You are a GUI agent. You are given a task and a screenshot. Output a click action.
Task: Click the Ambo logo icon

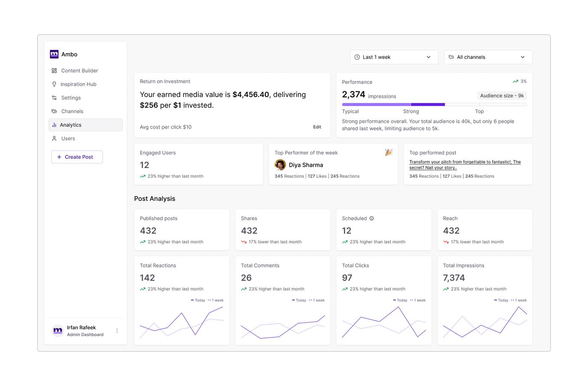click(x=54, y=54)
